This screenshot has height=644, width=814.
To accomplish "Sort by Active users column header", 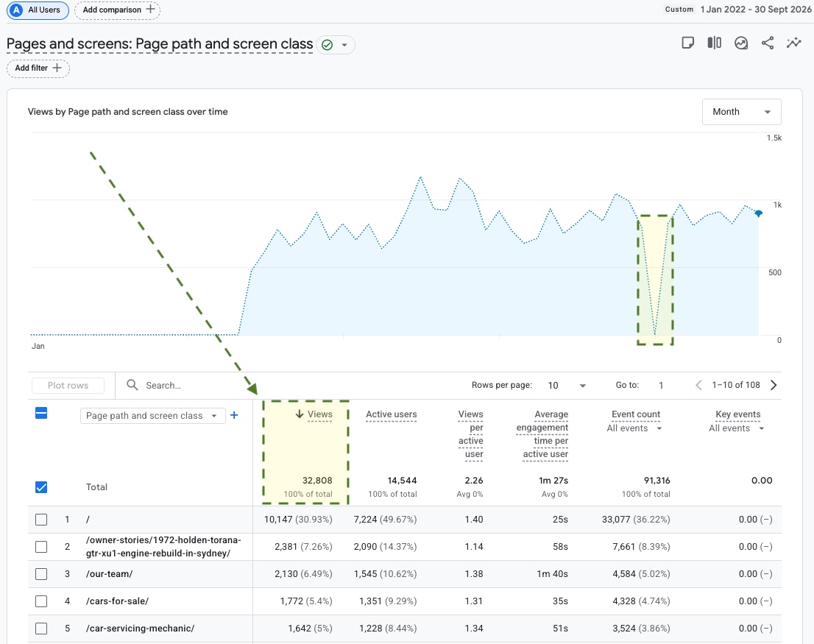I will [391, 414].
